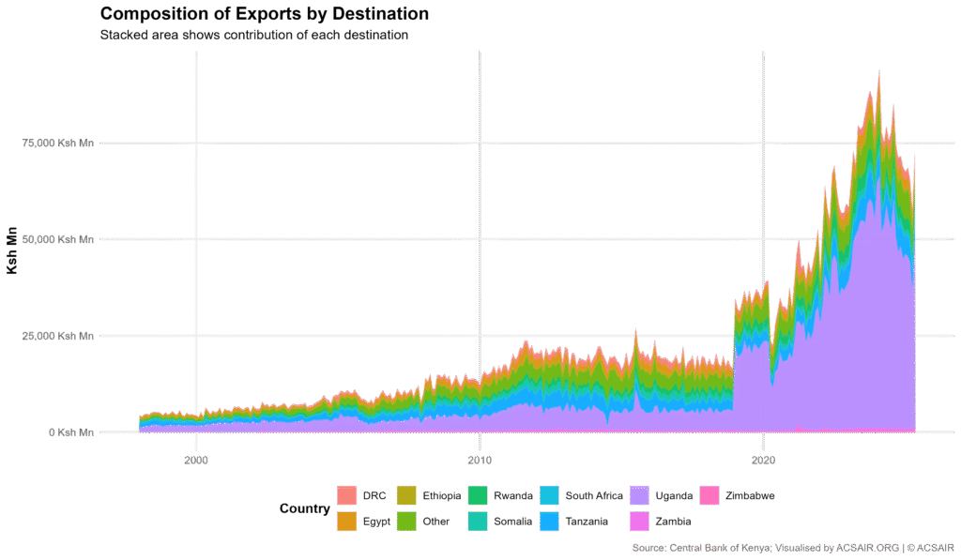Click the South Africa legend swatch
This screenshot has height=560, width=961.
point(551,495)
